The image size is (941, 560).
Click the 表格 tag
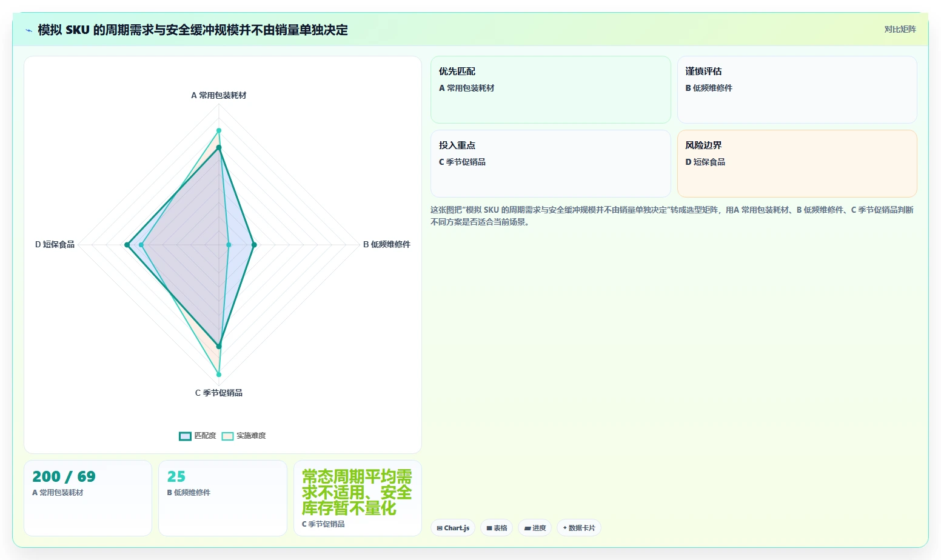[497, 528]
